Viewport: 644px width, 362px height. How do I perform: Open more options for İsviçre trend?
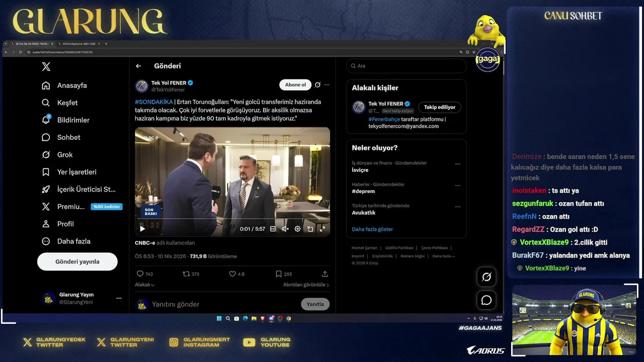[458, 164]
